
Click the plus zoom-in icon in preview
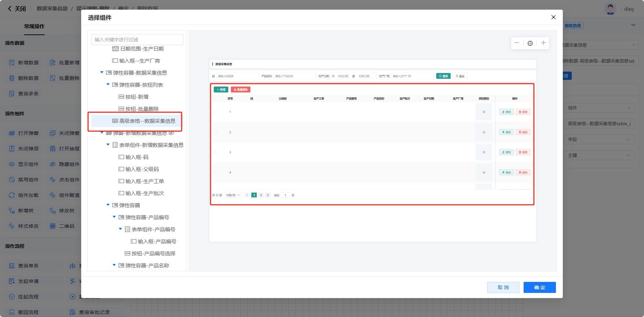(x=543, y=43)
